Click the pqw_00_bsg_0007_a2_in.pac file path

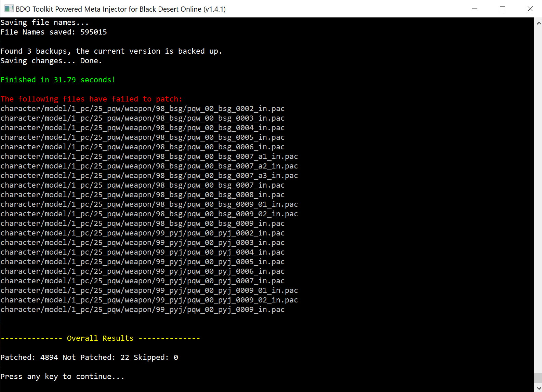coord(149,166)
